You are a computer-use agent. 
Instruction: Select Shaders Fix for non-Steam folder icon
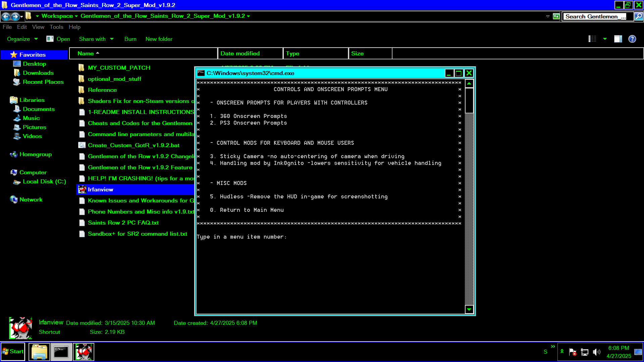point(82,101)
